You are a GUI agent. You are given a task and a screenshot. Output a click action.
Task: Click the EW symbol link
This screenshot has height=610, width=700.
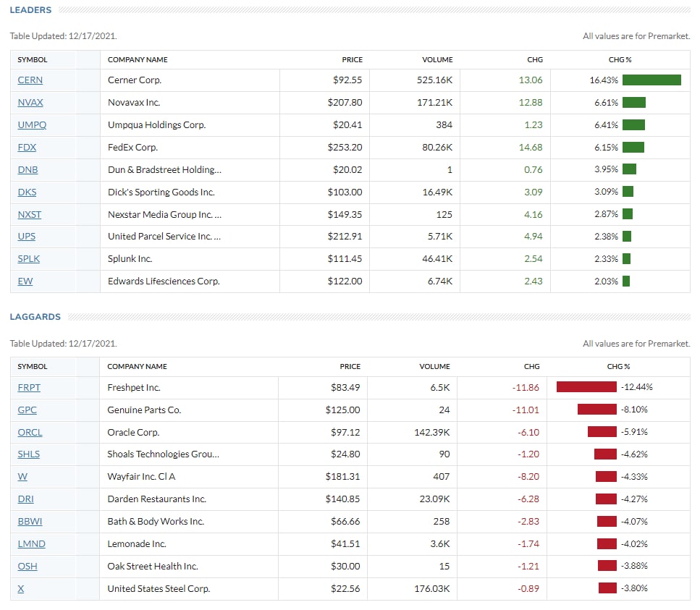click(25, 281)
